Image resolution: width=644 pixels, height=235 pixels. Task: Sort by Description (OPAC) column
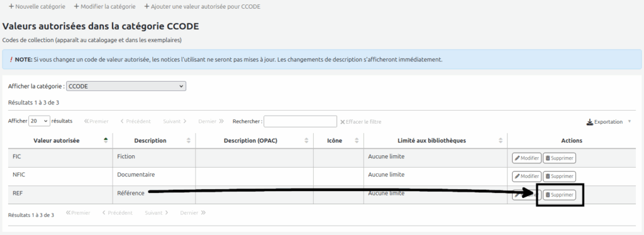(x=254, y=140)
